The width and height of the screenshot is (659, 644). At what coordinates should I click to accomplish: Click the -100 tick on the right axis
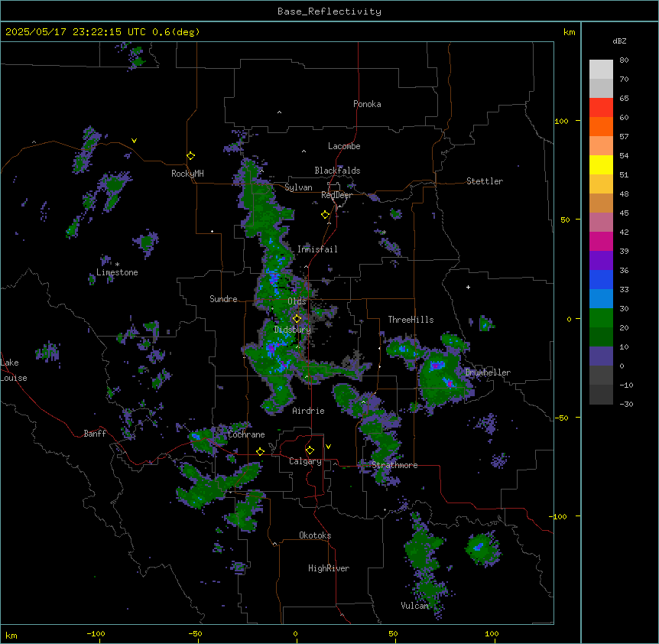pos(558,516)
